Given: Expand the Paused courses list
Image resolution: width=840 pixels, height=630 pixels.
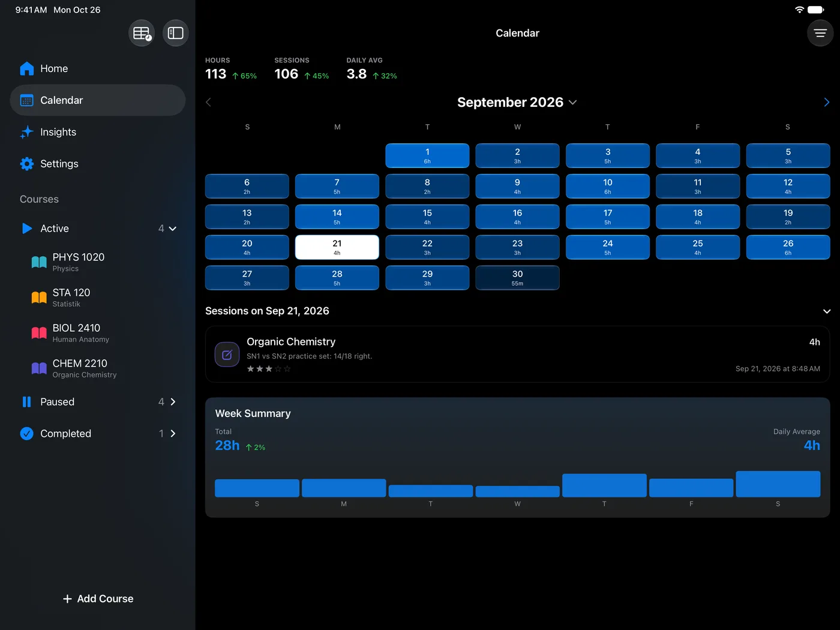Looking at the screenshot, I should coord(173,402).
